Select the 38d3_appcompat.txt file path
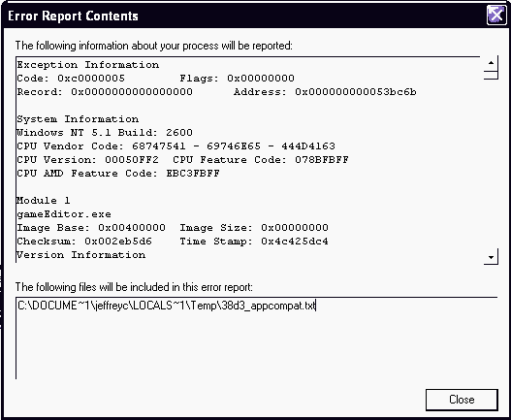Screen dimensions: 511x420 (x=167, y=306)
